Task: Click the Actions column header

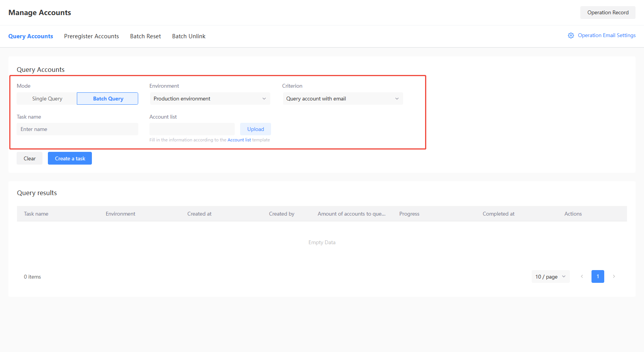Action: 573,214
